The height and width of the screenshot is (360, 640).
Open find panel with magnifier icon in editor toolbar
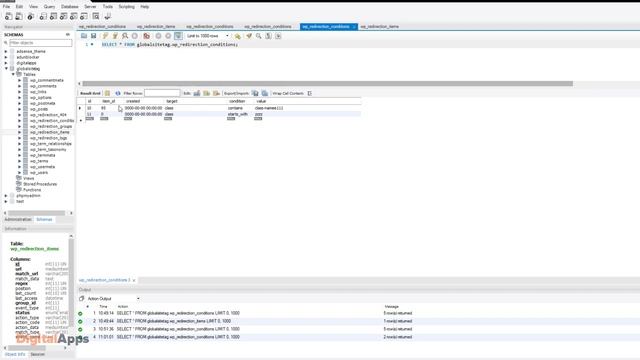pos(258,36)
